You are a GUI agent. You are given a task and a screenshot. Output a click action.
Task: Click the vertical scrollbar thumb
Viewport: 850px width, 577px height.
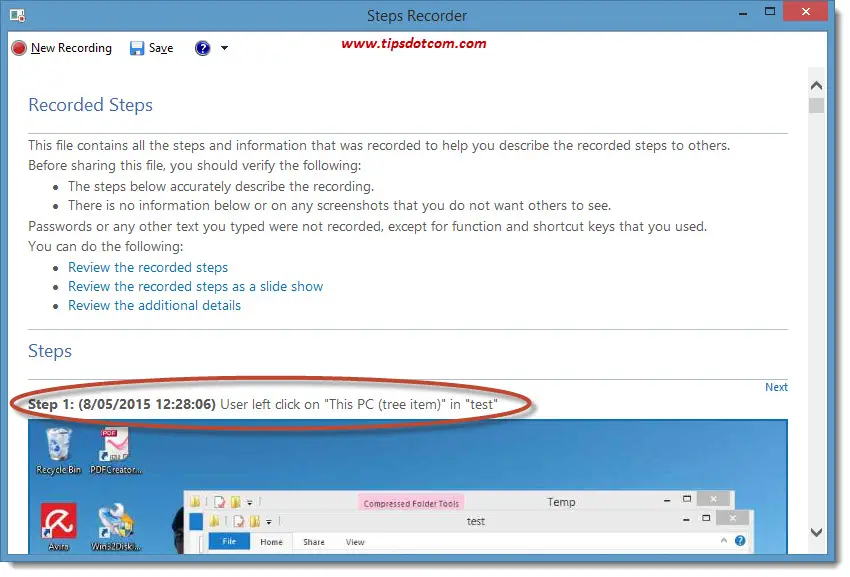(816, 105)
